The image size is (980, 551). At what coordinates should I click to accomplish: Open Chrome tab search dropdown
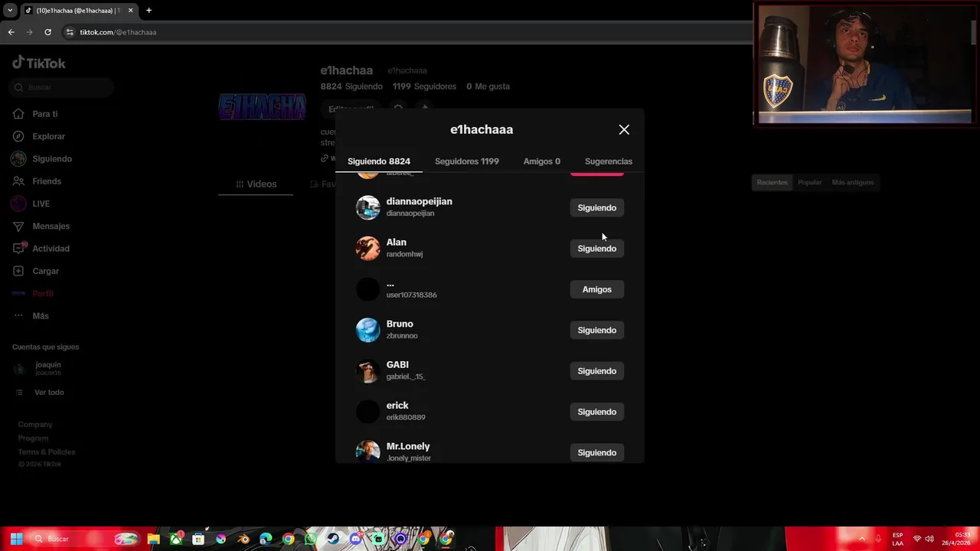point(10,11)
